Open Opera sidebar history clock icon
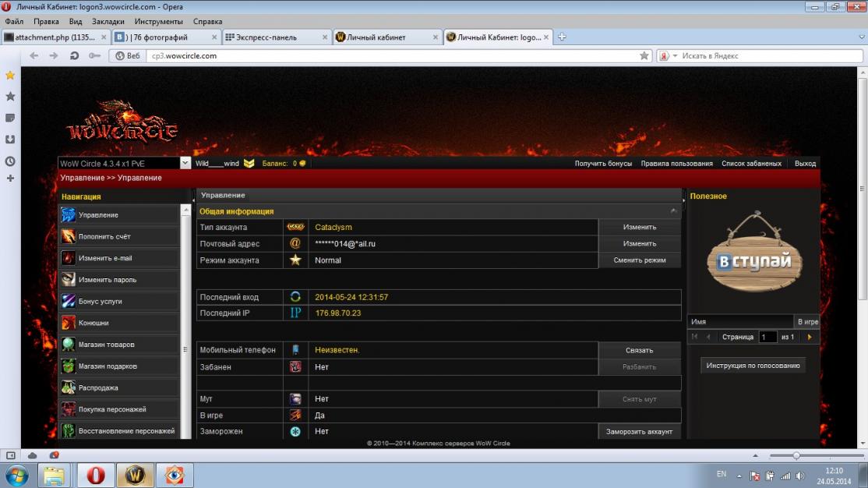This screenshot has height=488, width=868. tap(10, 161)
